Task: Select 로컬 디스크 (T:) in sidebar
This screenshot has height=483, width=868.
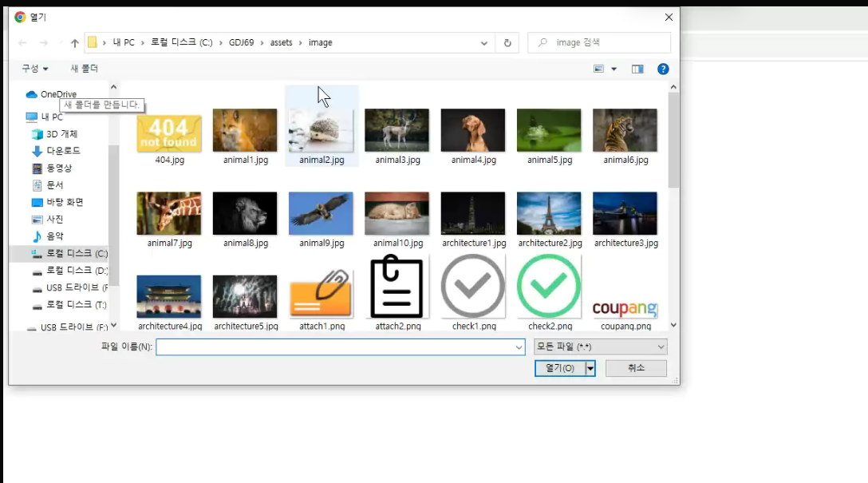Action: click(x=69, y=305)
